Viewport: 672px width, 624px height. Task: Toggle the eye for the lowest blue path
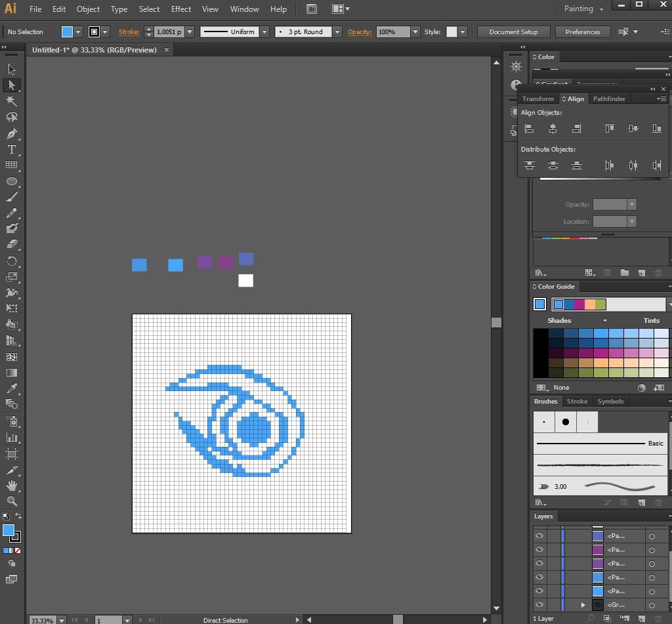[x=539, y=591]
